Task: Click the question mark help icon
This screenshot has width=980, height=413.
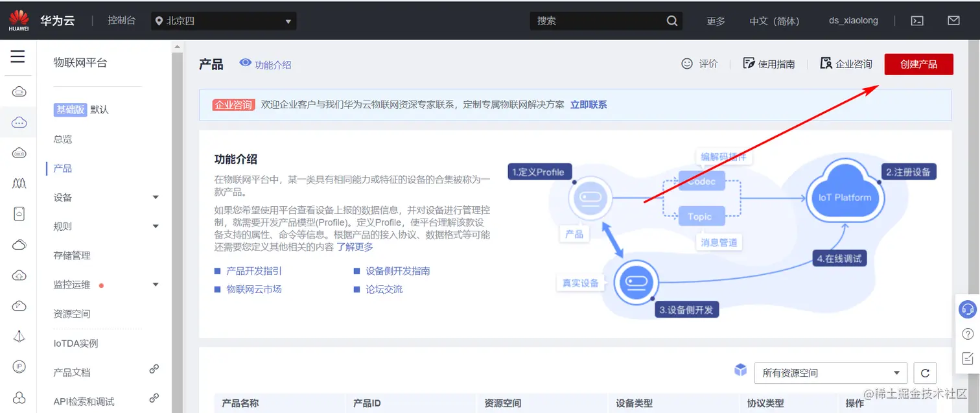Action: (967, 334)
